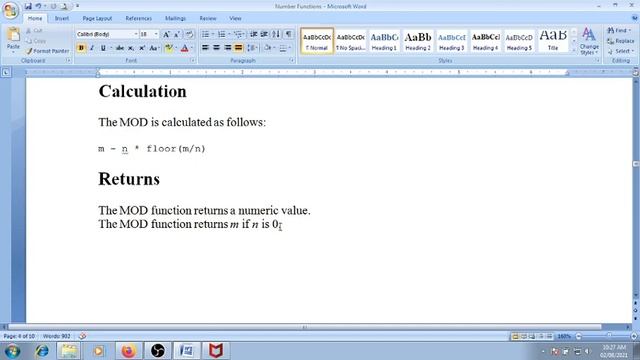The height and width of the screenshot is (360, 640).
Task: Switch to Print Layout view
Action: click(x=515, y=336)
